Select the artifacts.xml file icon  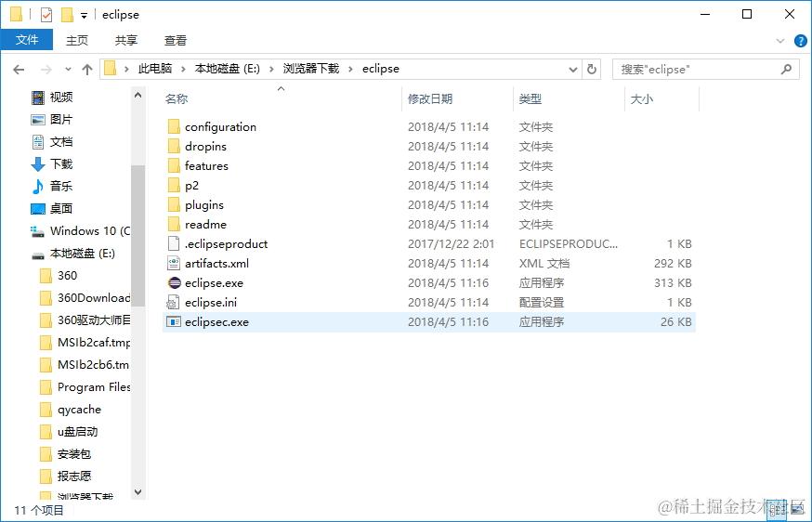click(174, 264)
